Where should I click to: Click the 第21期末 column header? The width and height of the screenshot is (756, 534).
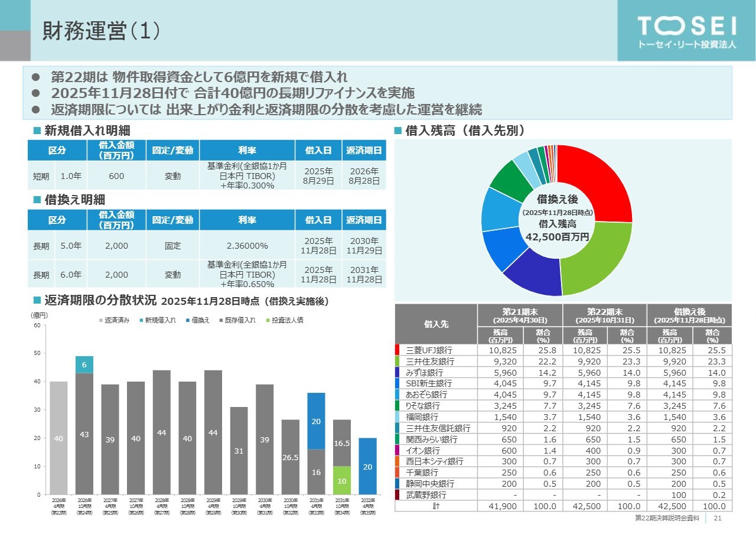(x=520, y=315)
